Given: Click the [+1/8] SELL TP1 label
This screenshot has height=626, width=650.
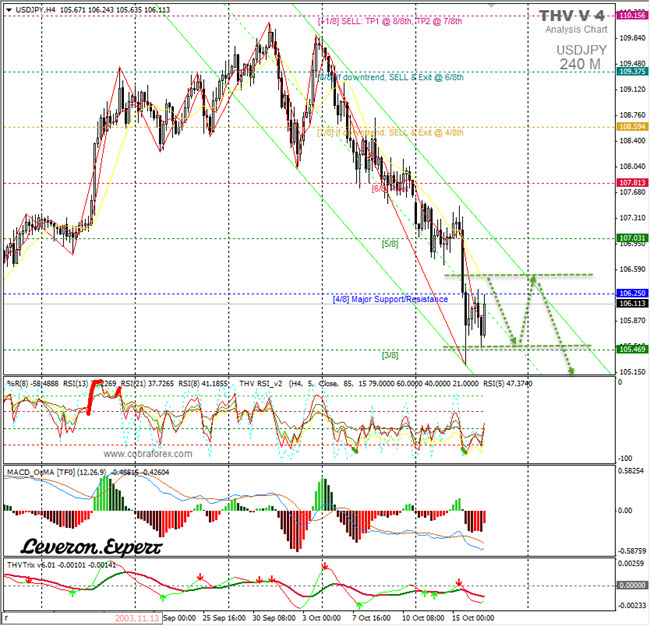Looking at the screenshot, I should [390, 21].
